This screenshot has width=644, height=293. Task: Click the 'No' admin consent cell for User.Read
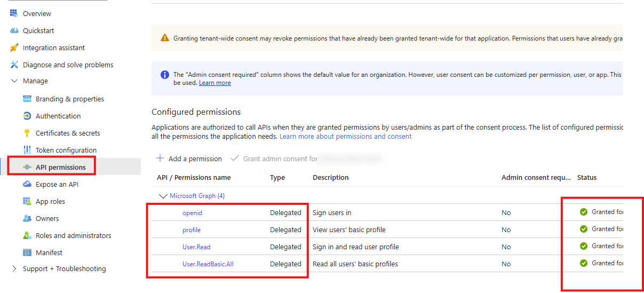[x=506, y=247]
